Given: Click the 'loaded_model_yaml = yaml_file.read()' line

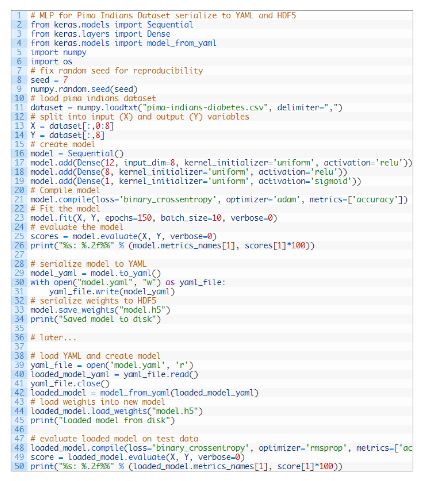Looking at the screenshot, I should [114, 374].
